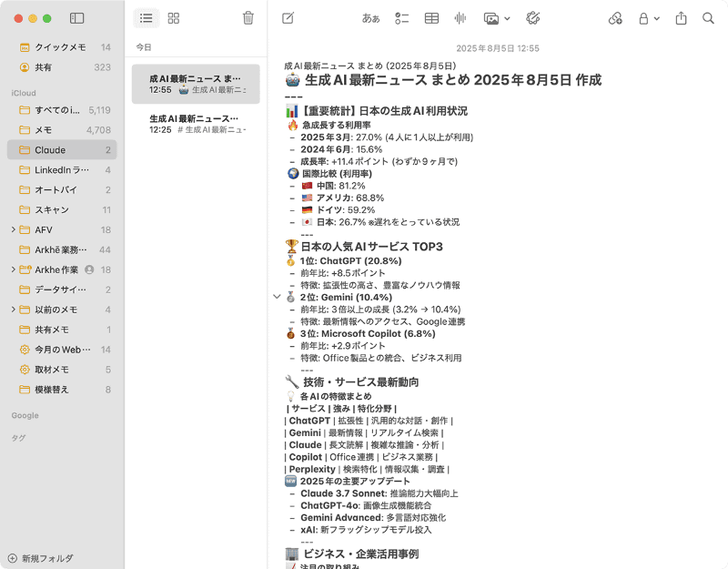Screen dimensions: 728x569
Task: Open Arkhē 業務 folder
Action: 62,249
